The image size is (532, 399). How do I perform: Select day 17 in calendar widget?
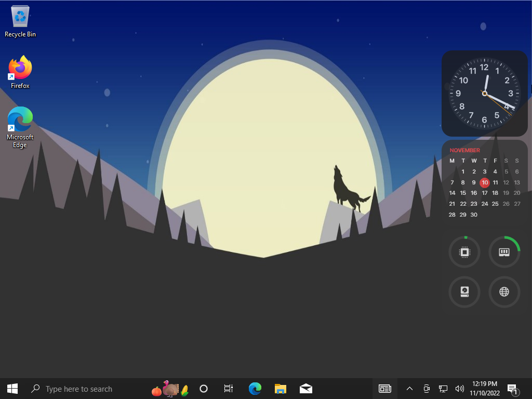click(485, 193)
